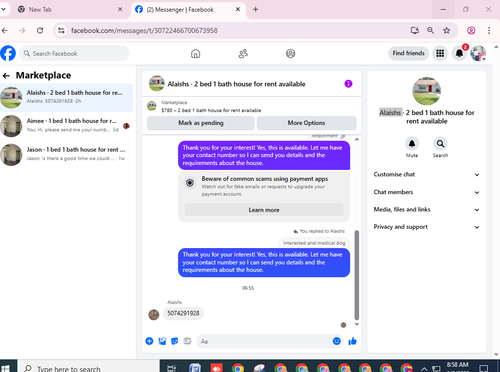The height and width of the screenshot is (372, 500).
Task: Click the browser address bar URL
Action: (x=144, y=30)
